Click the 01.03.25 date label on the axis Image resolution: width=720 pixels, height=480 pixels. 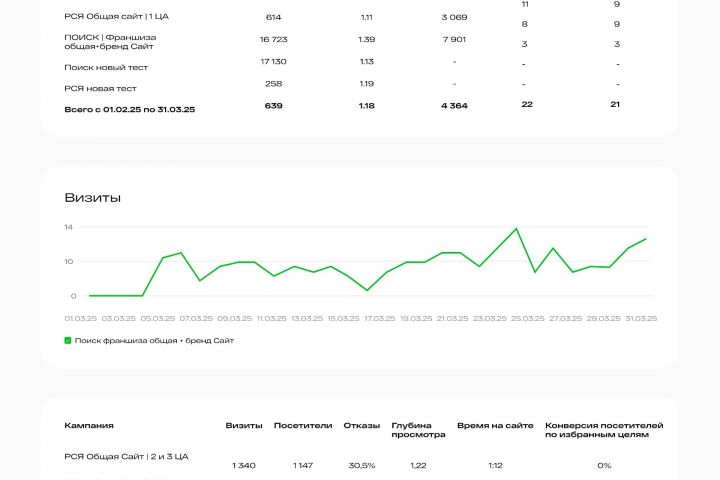click(79, 318)
